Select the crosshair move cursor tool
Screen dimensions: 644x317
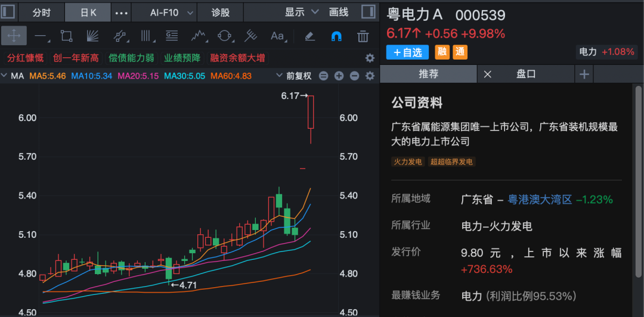pos(14,36)
